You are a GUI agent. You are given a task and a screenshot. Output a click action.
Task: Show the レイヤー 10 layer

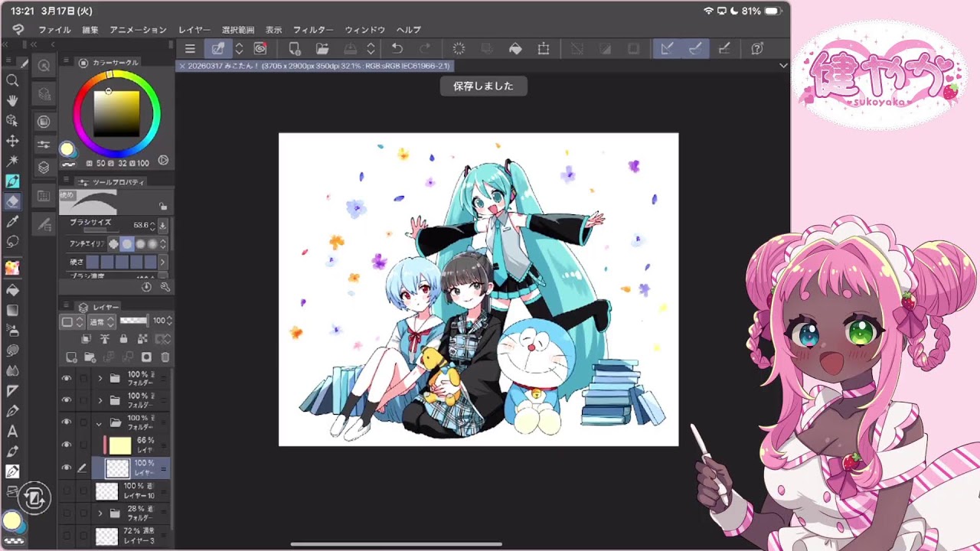click(67, 491)
